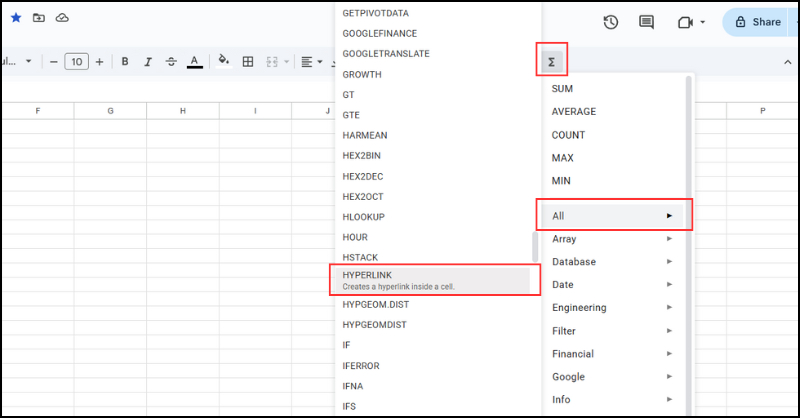Expand the Database functions submenu

614,262
